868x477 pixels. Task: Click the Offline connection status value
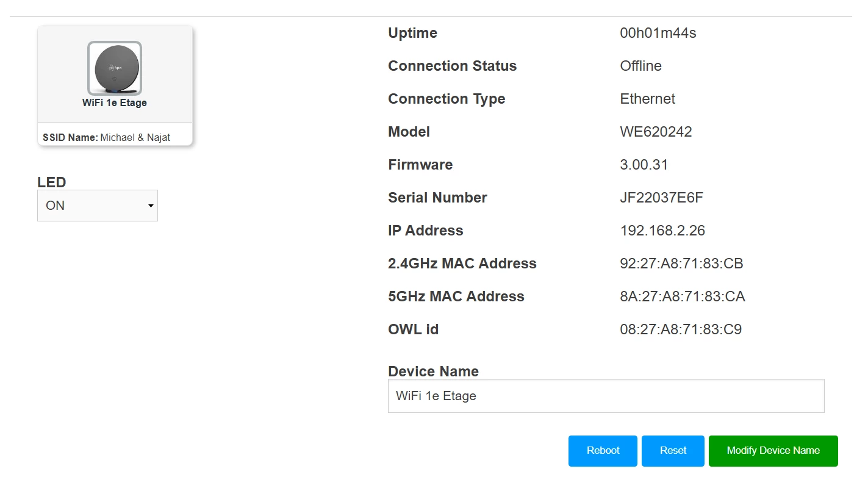[x=640, y=66]
